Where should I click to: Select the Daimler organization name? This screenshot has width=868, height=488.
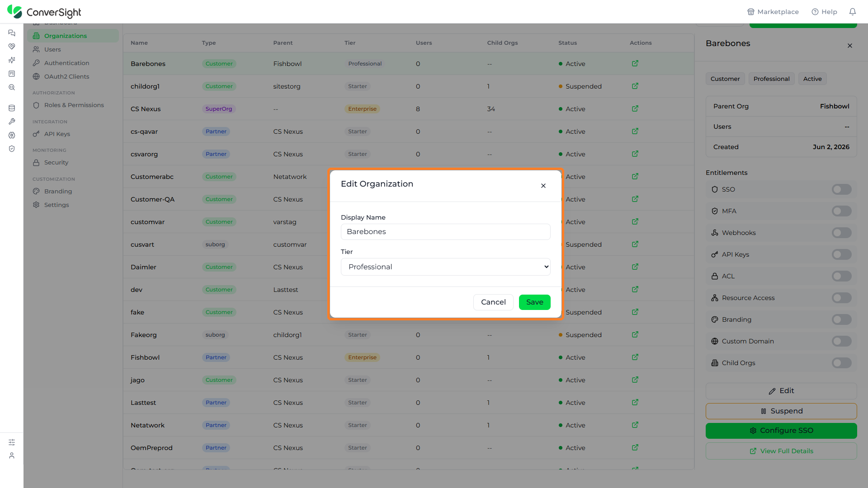143,267
